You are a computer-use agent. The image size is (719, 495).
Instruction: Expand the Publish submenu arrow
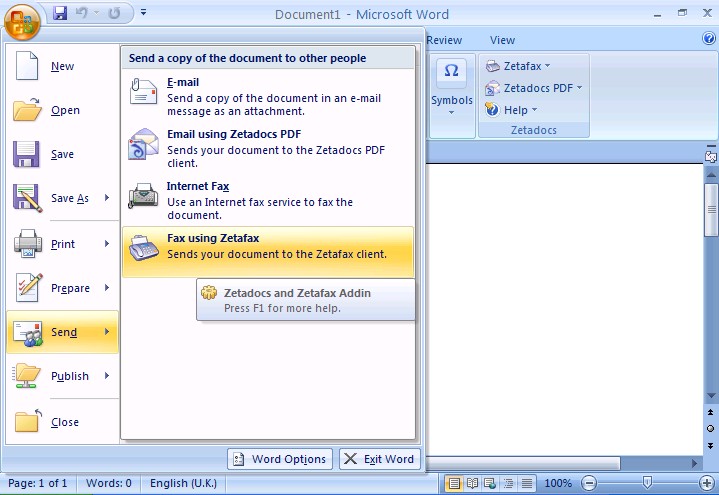coord(107,376)
